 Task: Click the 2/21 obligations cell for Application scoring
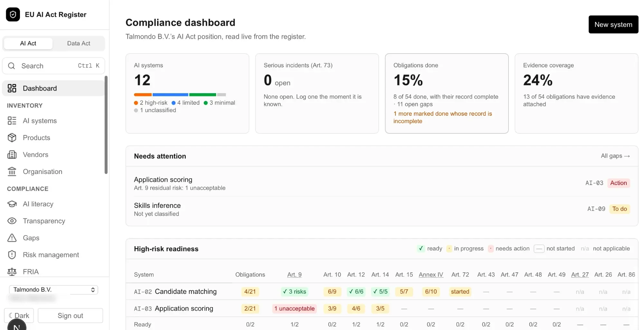pos(250,309)
